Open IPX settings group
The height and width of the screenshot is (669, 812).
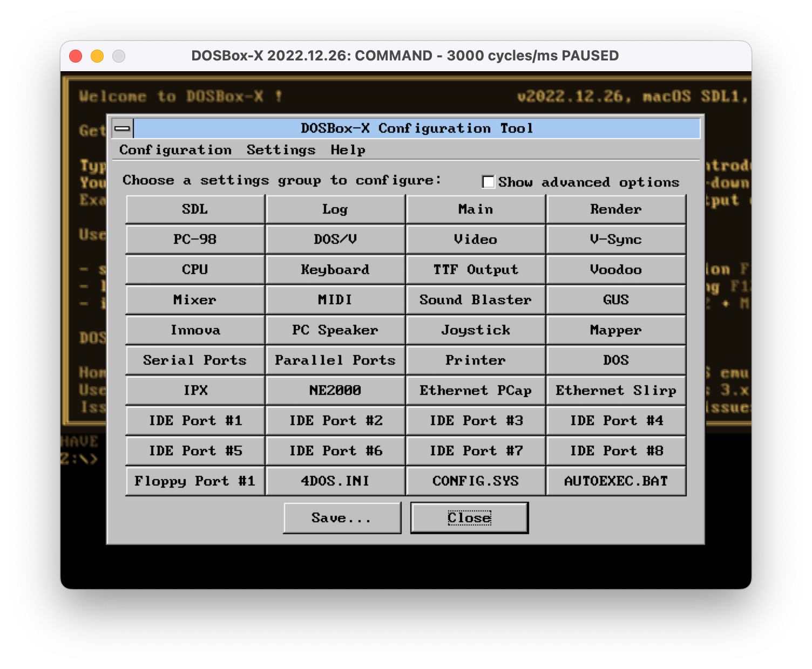click(x=195, y=391)
